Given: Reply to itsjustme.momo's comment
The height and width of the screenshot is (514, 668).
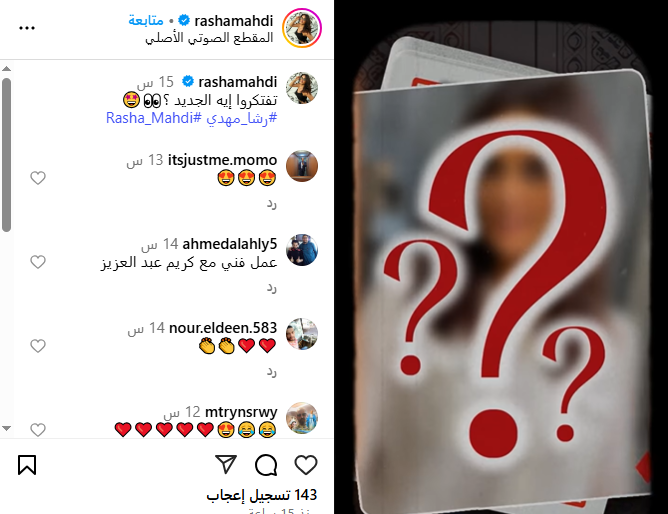Looking at the screenshot, I should pos(272,204).
